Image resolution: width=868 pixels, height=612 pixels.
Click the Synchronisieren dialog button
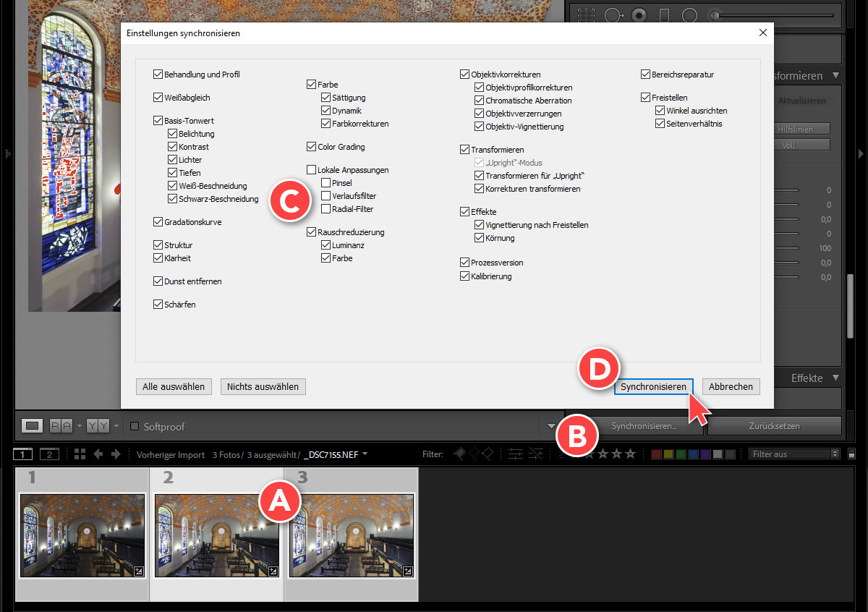pos(653,386)
